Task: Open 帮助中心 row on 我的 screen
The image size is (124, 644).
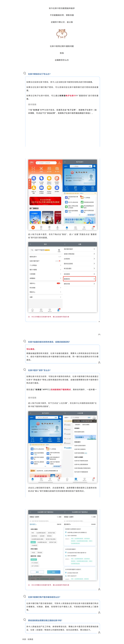Action: pos(45,292)
